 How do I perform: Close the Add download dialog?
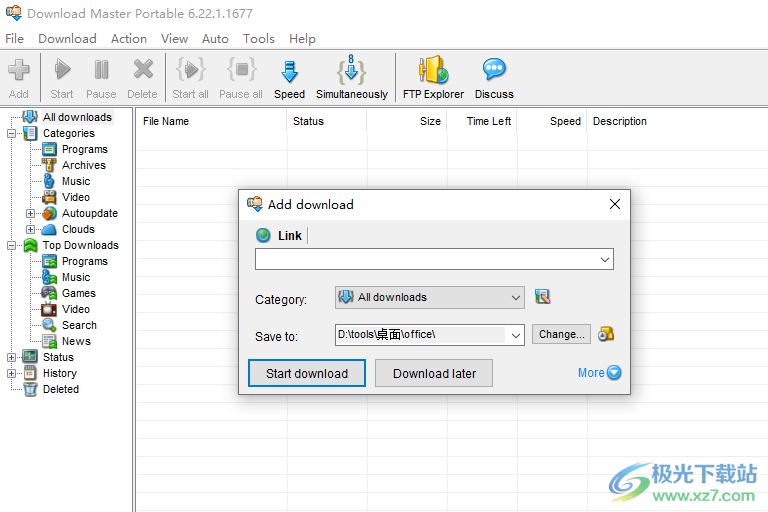(615, 204)
